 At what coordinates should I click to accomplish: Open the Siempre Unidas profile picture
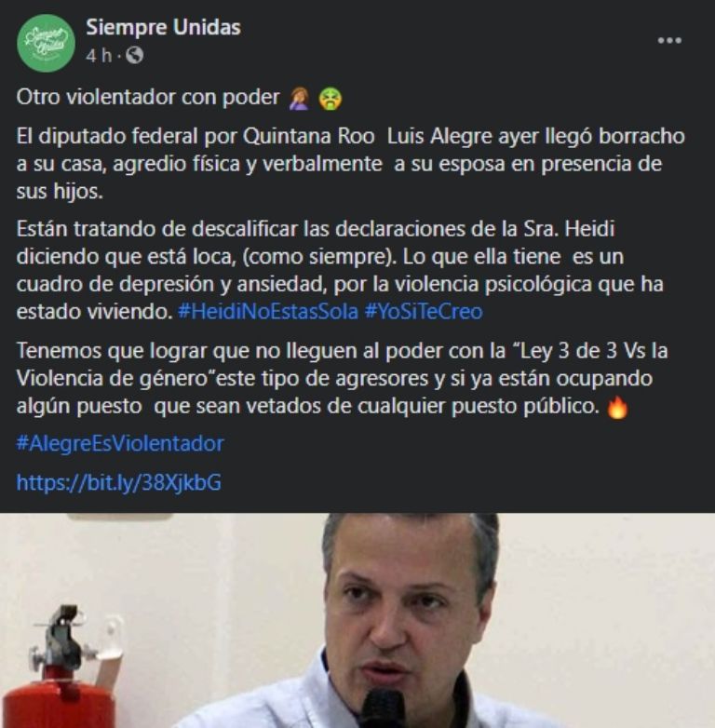point(46,43)
